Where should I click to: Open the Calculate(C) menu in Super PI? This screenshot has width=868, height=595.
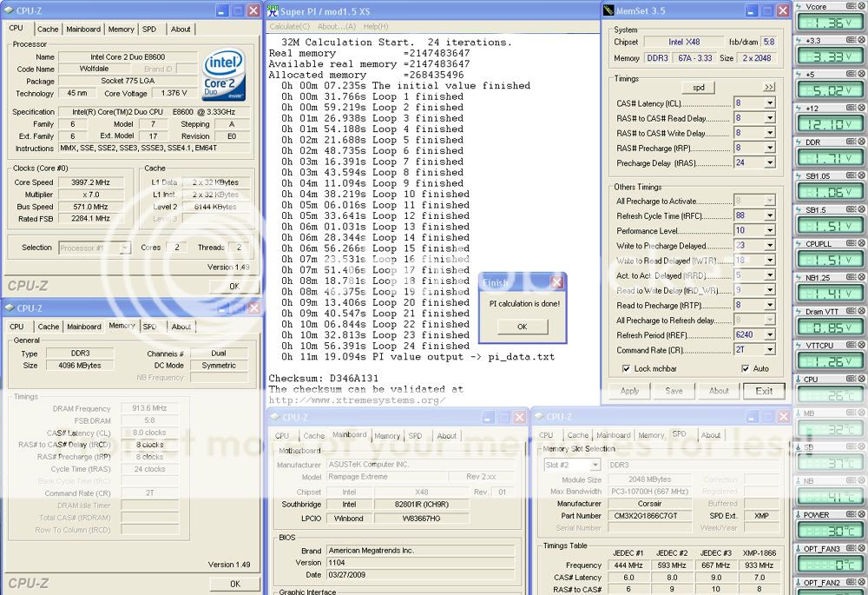pyautogui.click(x=290, y=27)
